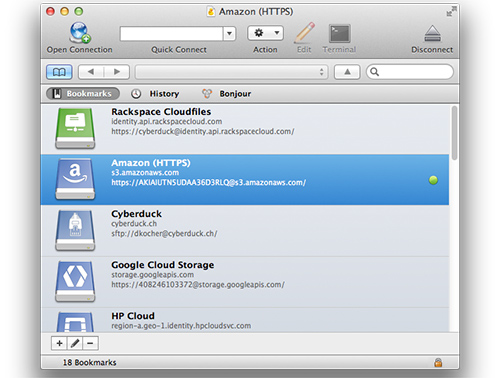Select the HP Cloud drive icon

coord(75,322)
